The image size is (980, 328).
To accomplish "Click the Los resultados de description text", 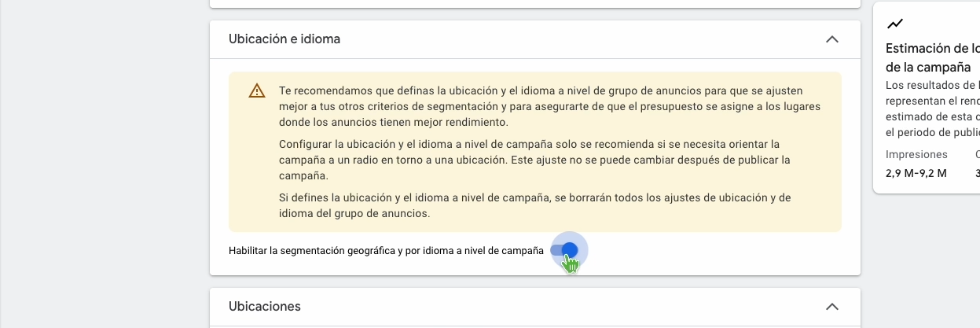I will coord(933,109).
